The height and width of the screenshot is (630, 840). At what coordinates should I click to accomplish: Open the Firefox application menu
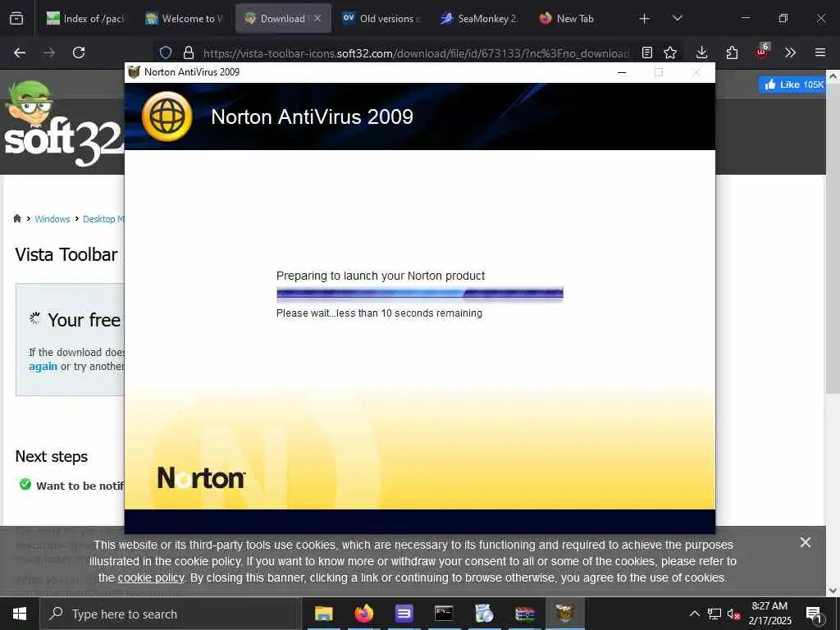820,52
